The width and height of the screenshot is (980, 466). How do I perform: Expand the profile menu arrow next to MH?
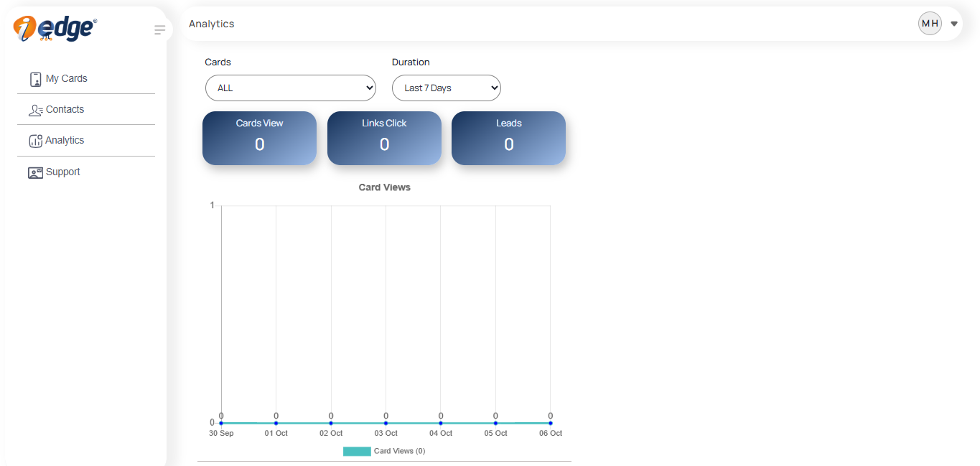click(954, 23)
